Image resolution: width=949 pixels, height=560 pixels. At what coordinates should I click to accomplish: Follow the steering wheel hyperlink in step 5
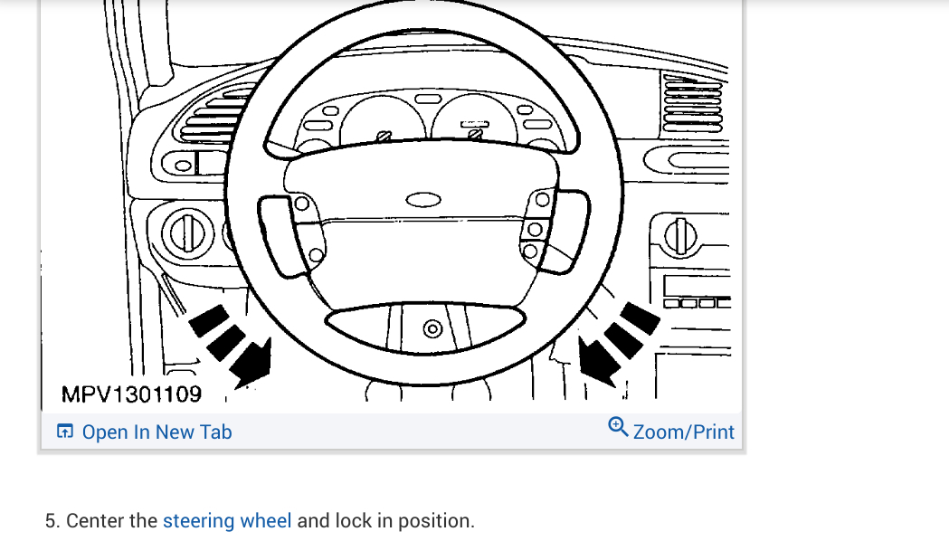point(227,521)
